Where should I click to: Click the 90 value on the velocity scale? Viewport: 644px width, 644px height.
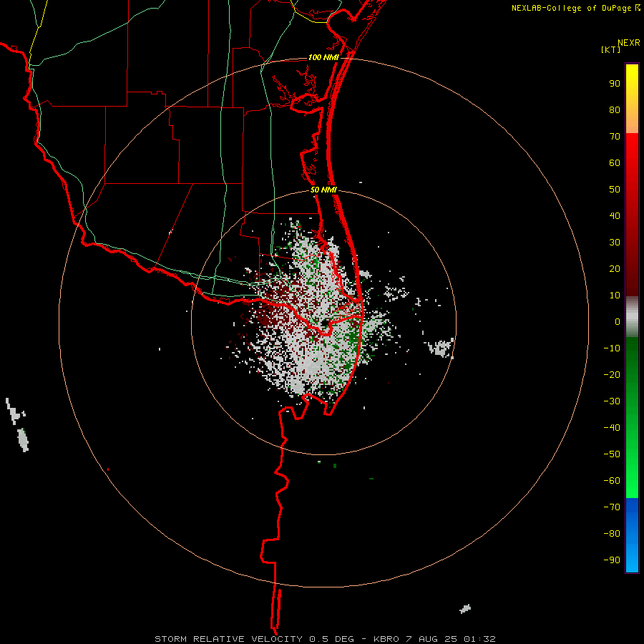point(615,84)
